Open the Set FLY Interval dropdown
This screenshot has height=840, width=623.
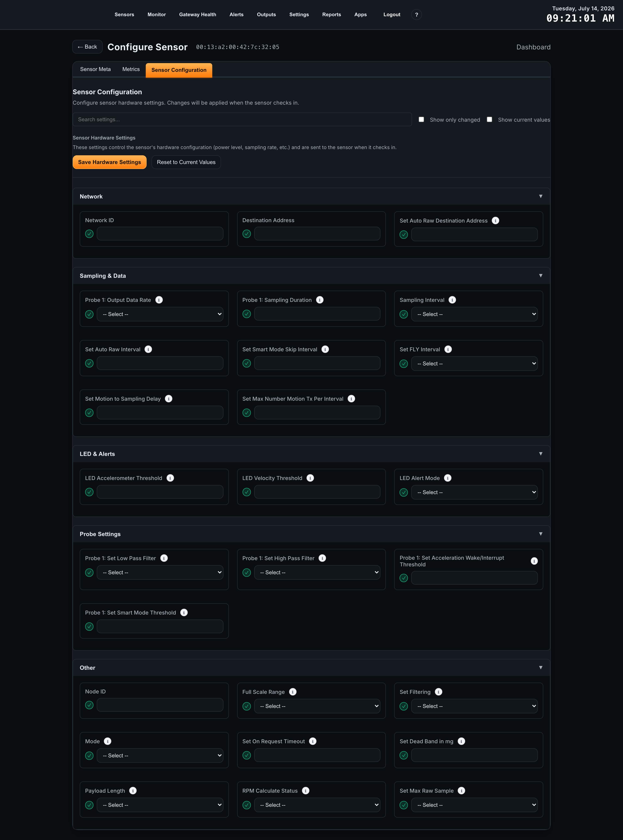475,364
